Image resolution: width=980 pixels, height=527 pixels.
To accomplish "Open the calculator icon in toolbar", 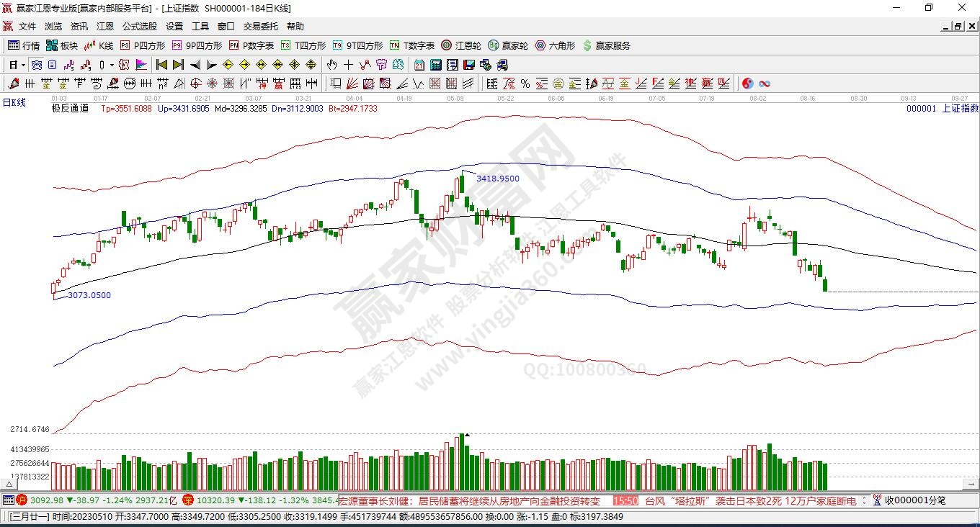I will (436, 65).
